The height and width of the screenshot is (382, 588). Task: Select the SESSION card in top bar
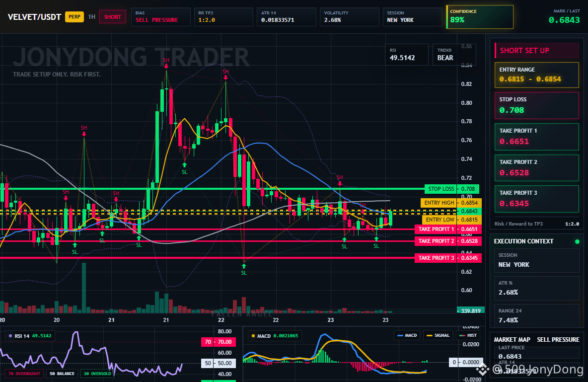(x=413, y=17)
